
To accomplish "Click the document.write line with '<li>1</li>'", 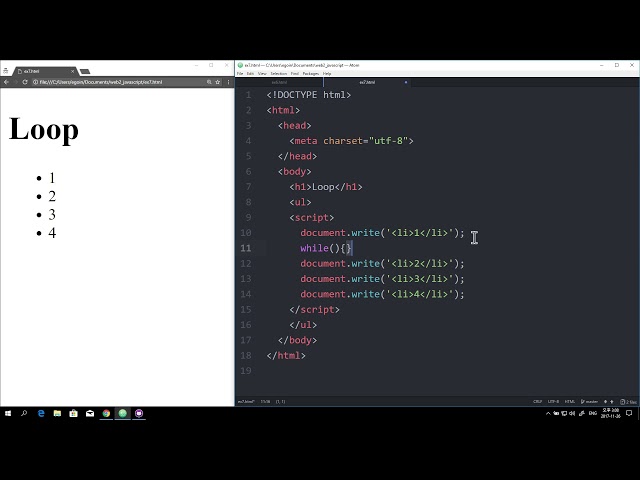I will [382, 233].
